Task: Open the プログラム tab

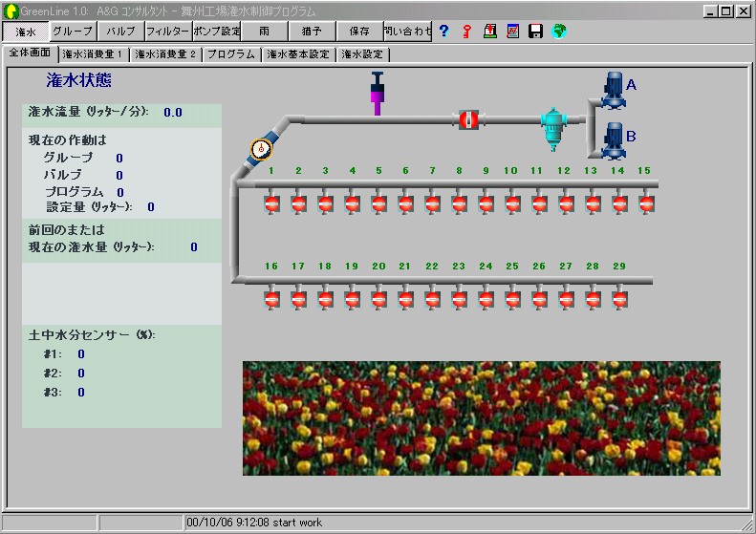Action: (x=231, y=54)
